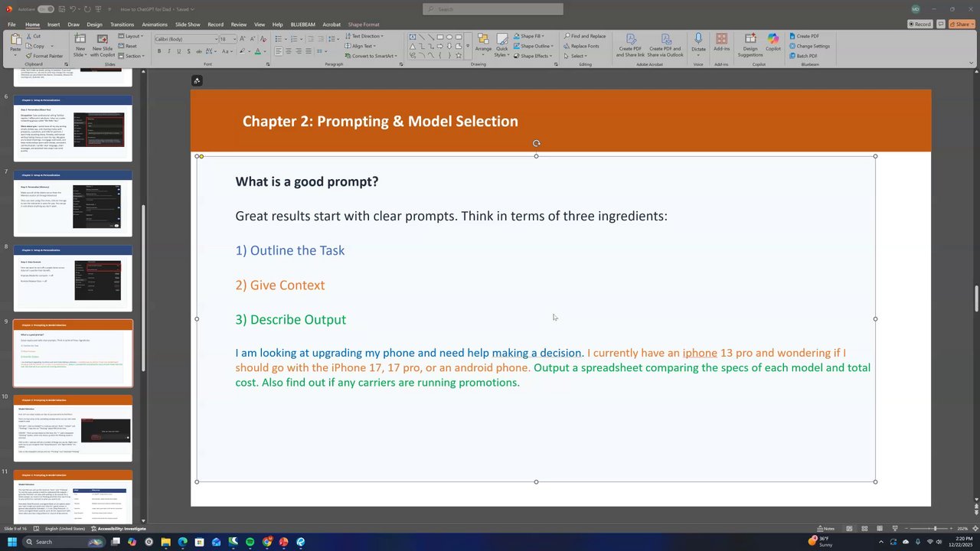Toggle strikethrough formatting
This screenshot has height=551, width=980.
pyautogui.click(x=198, y=51)
